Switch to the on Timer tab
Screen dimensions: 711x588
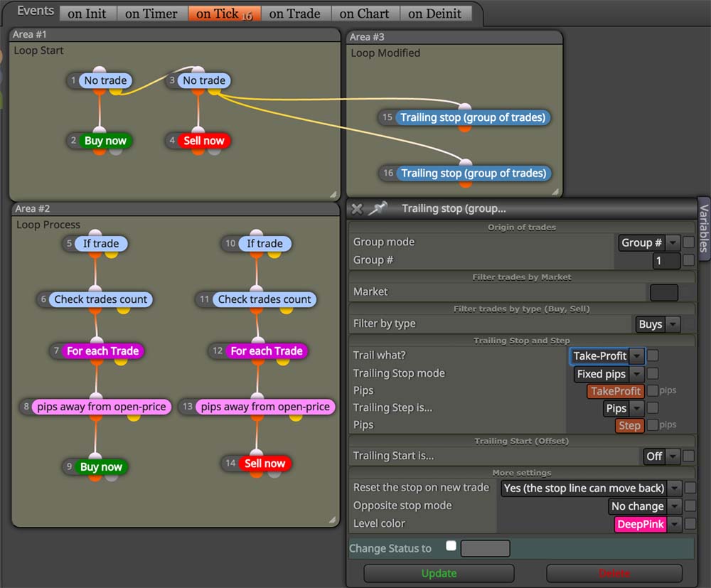[151, 14]
